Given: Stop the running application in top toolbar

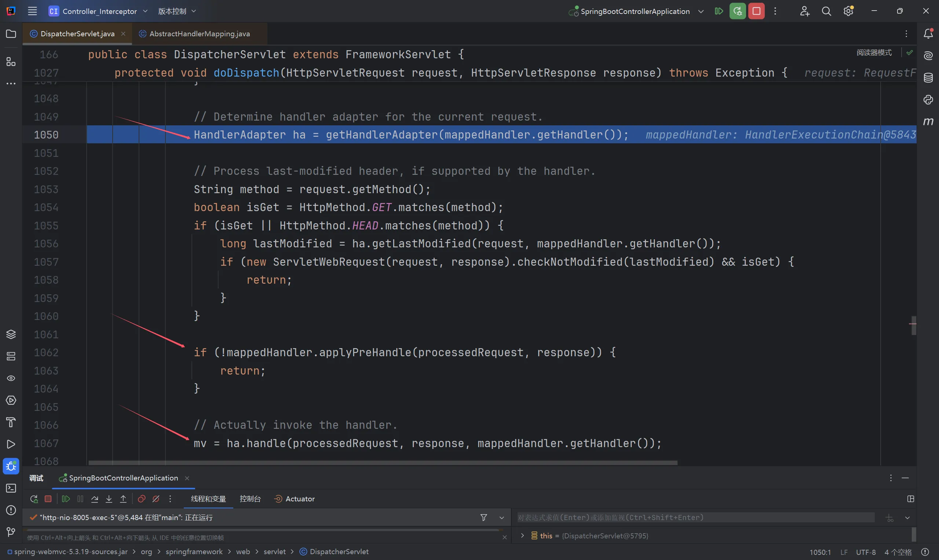Looking at the screenshot, I should coord(756,11).
